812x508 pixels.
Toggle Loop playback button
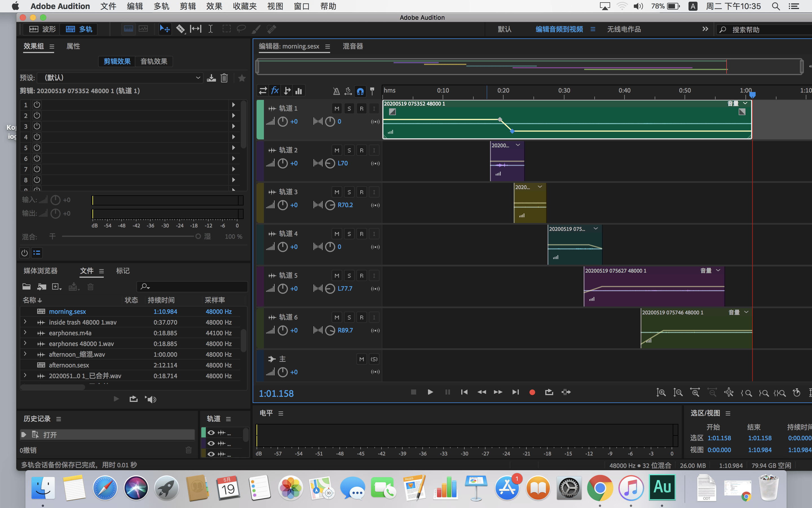[549, 392]
